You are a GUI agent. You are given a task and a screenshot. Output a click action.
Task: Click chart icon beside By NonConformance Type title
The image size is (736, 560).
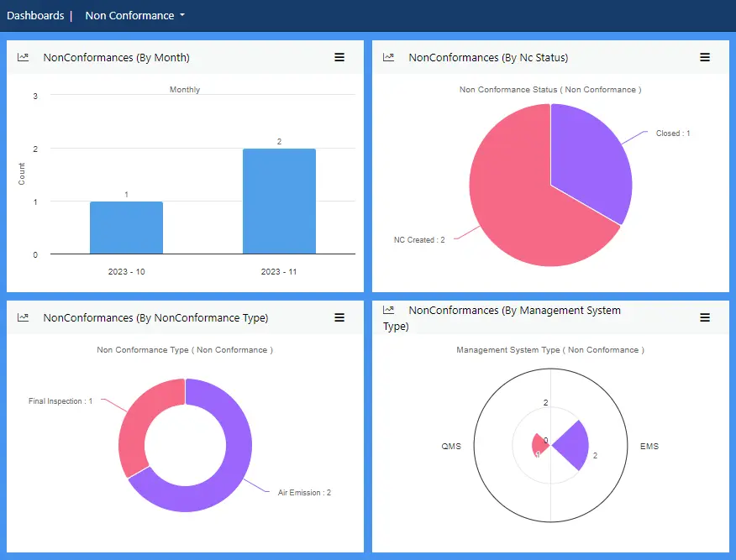pyautogui.click(x=24, y=317)
